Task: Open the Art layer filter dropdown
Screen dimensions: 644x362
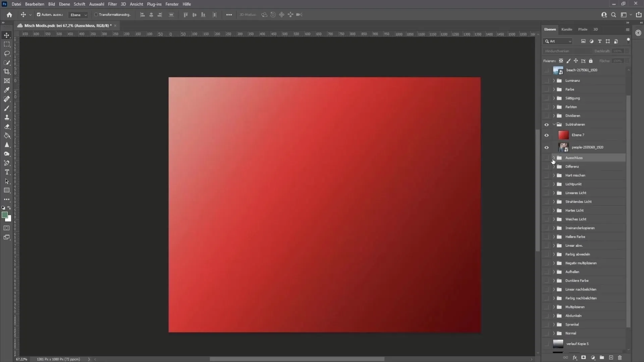Action: (x=557, y=41)
